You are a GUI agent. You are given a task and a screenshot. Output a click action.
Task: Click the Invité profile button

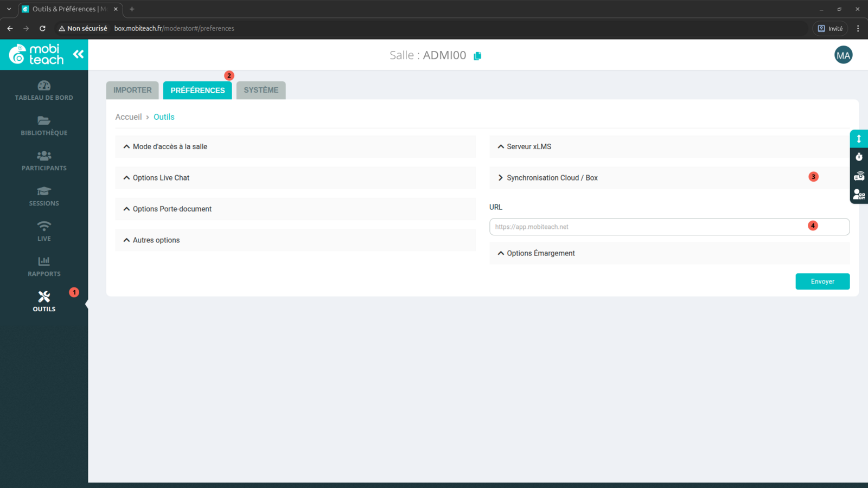pyautogui.click(x=830, y=28)
